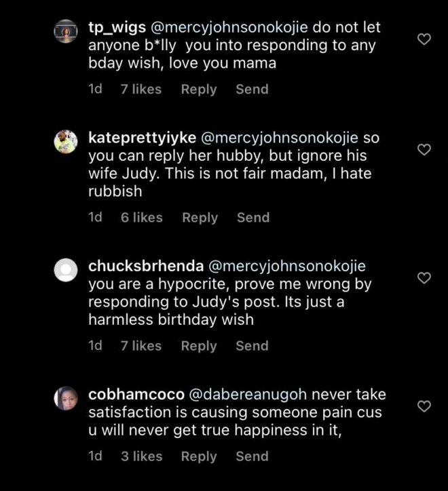
Task: Reply to chucksbrhenda's hypocrite comment
Action: point(198,346)
